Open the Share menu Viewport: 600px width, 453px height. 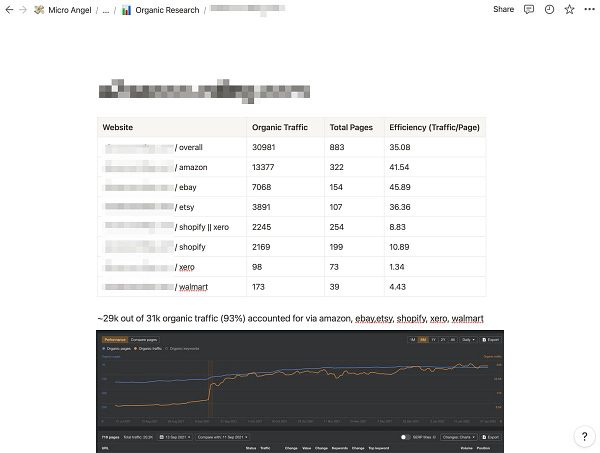(x=503, y=9)
